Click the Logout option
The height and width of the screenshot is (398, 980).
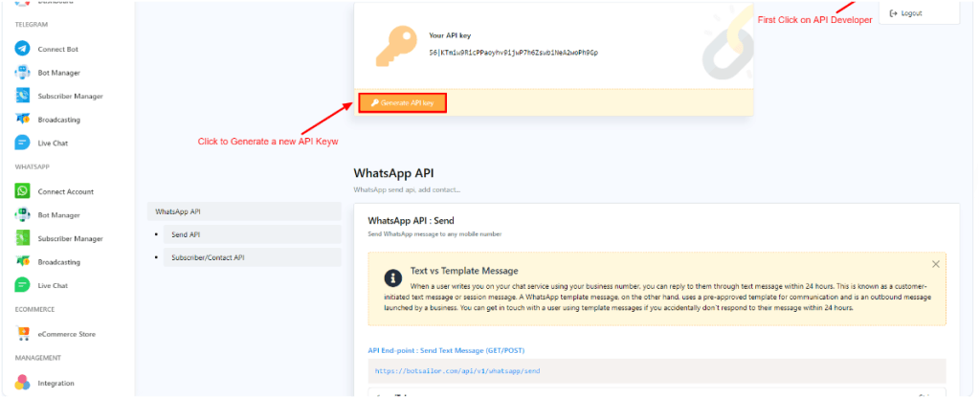[905, 13]
